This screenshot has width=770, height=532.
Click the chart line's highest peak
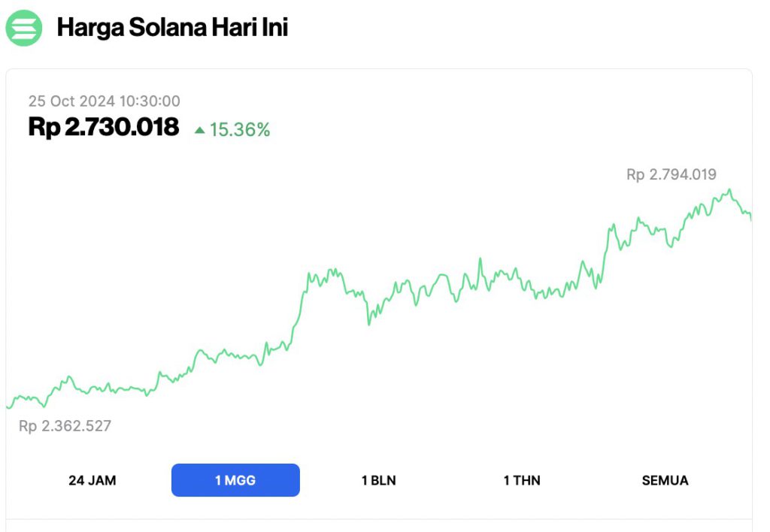(729, 190)
